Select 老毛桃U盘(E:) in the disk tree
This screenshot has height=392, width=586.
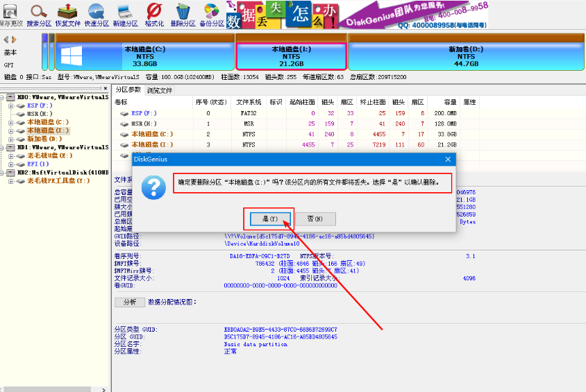[x=50, y=155]
